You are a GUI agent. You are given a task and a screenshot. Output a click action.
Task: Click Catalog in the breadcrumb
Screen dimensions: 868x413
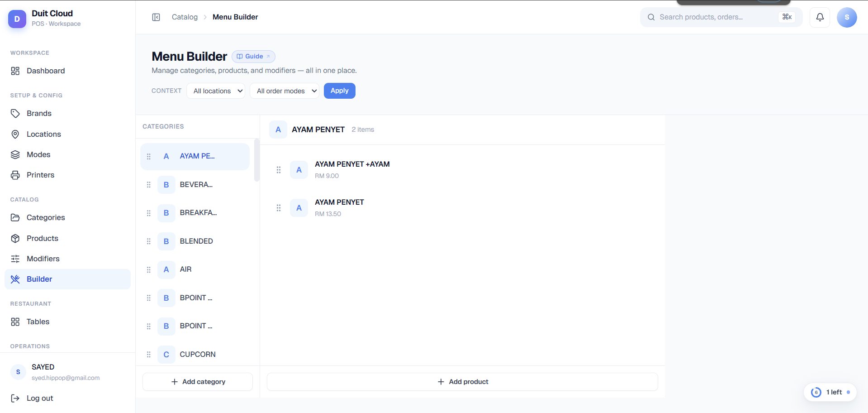pyautogui.click(x=185, y=17)
